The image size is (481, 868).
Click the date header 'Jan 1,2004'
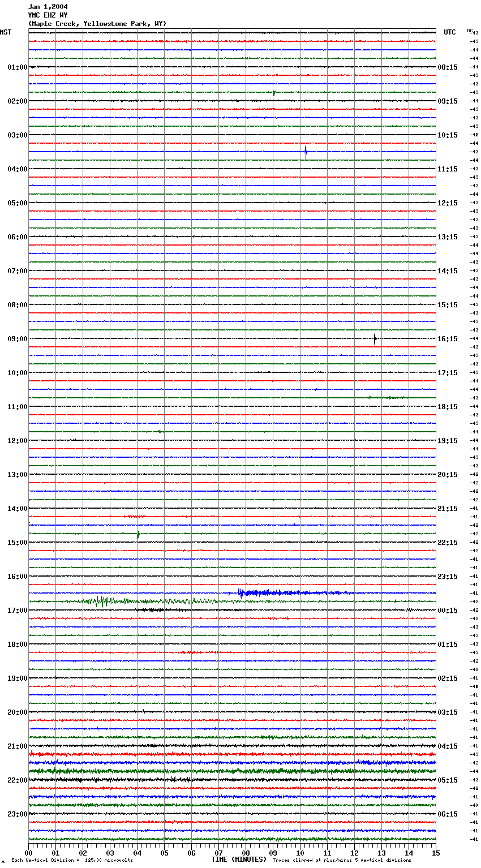tap(48, 7)
